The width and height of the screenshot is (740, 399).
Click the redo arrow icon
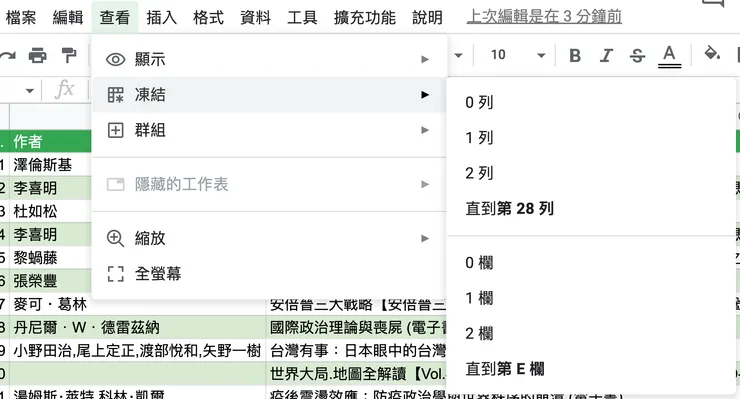tap(8, 55)
